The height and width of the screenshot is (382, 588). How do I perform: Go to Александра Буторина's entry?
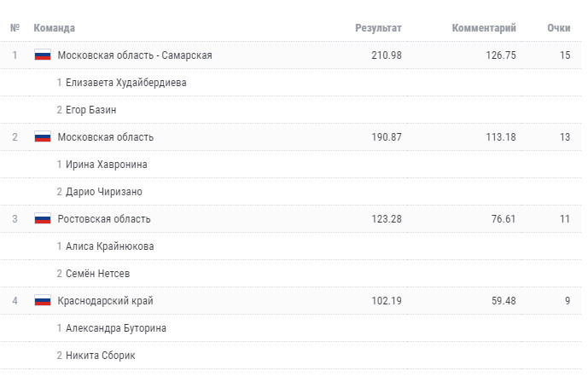coord(115,328)
